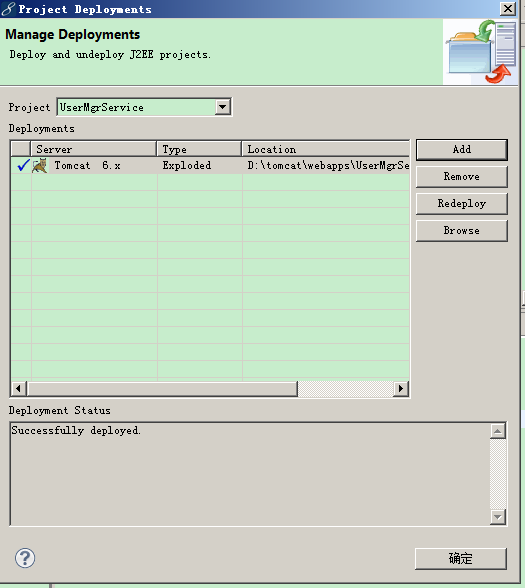Click the Remove button
Screen dimensions: 525x588
pyautogui.click(x=462, y=177)
